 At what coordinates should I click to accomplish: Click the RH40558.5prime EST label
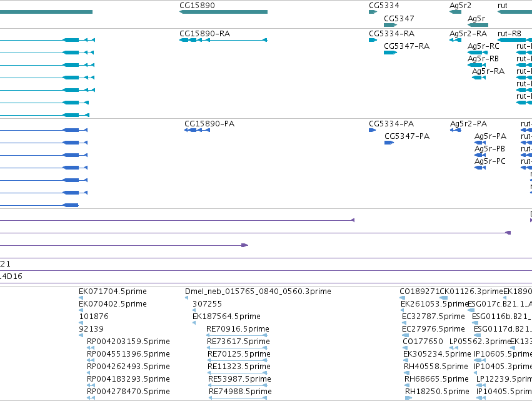(436, 367)
